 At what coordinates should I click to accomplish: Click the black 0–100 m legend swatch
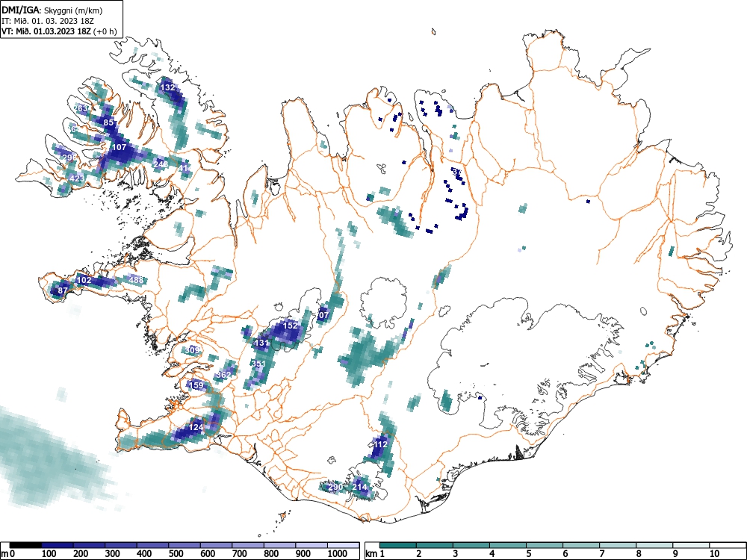tap(25, 545)
